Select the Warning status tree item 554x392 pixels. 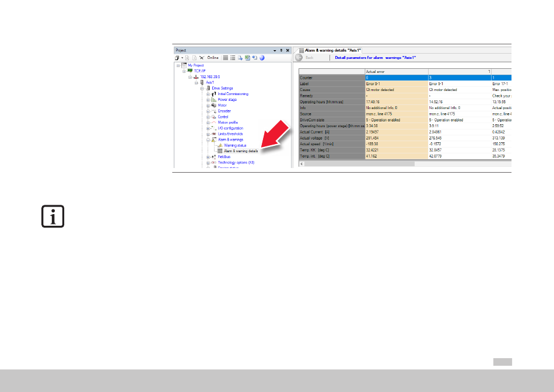pos(235,145)
